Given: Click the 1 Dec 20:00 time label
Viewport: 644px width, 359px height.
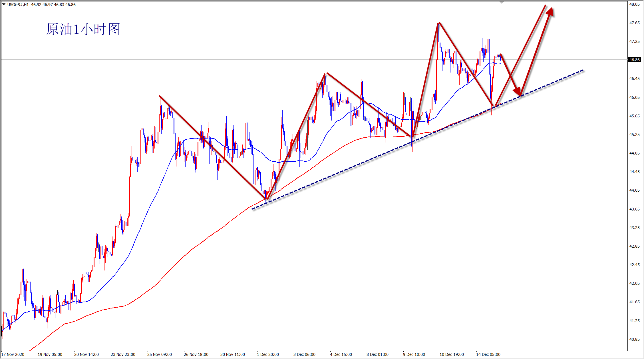Looking at the screenshot, I should tap(268, 354).
